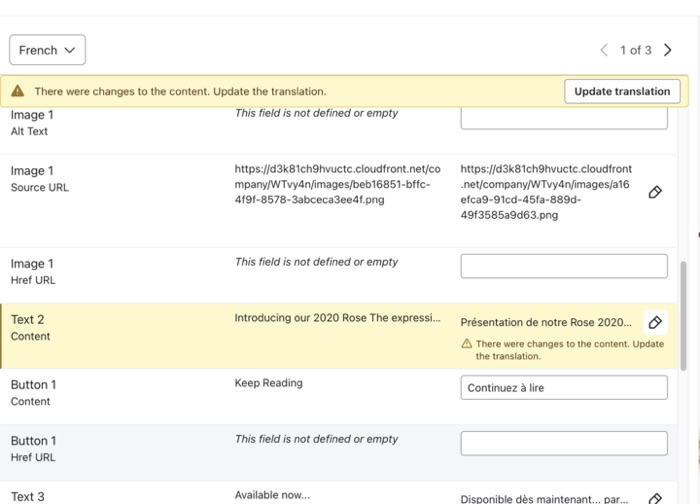
Task: Focus the Image 1 Alt Text translation field
Action: point(563,117)
